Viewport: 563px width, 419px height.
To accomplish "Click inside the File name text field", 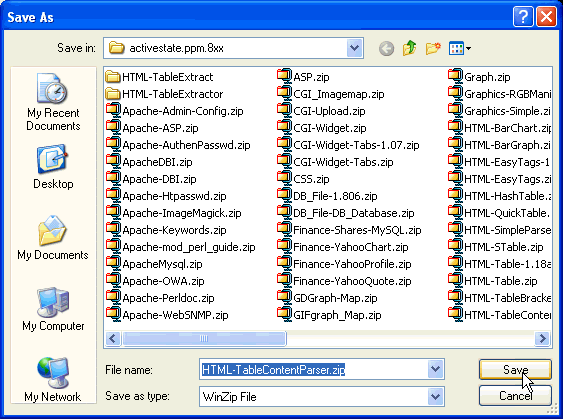I will (x=313, y=369).
